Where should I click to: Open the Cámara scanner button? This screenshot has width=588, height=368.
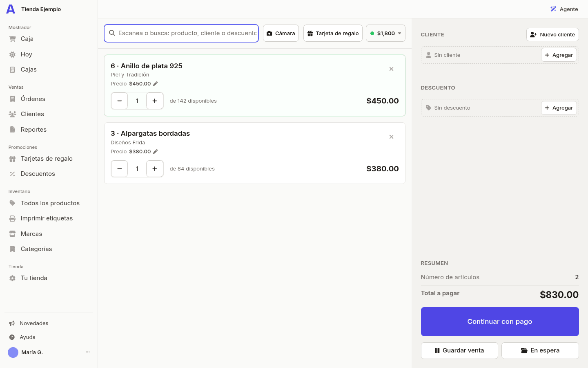click(281, 33)
